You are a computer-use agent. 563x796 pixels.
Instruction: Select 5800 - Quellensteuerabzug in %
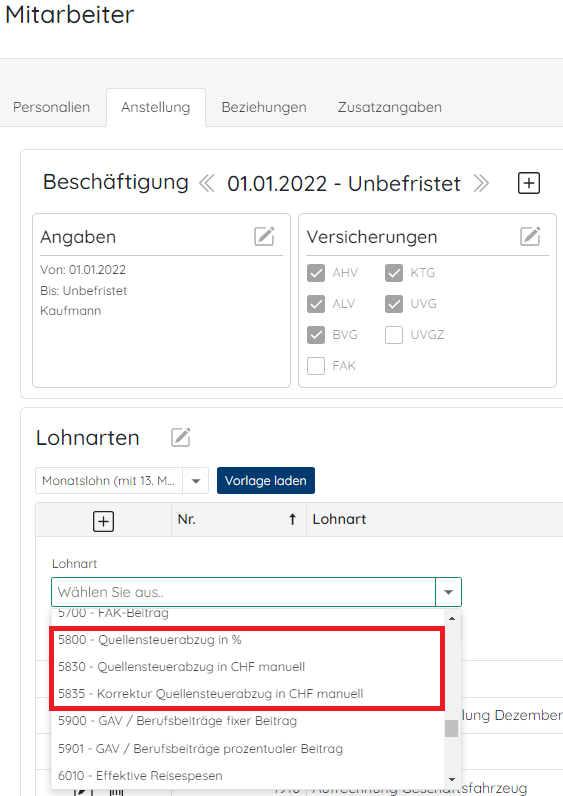tap(150, 640)
